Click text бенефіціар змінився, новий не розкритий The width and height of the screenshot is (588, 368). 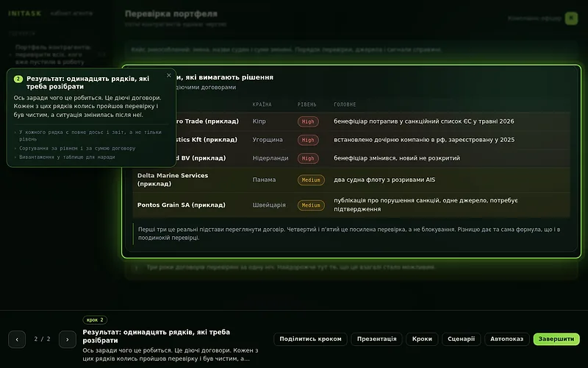tap(397, 158)
